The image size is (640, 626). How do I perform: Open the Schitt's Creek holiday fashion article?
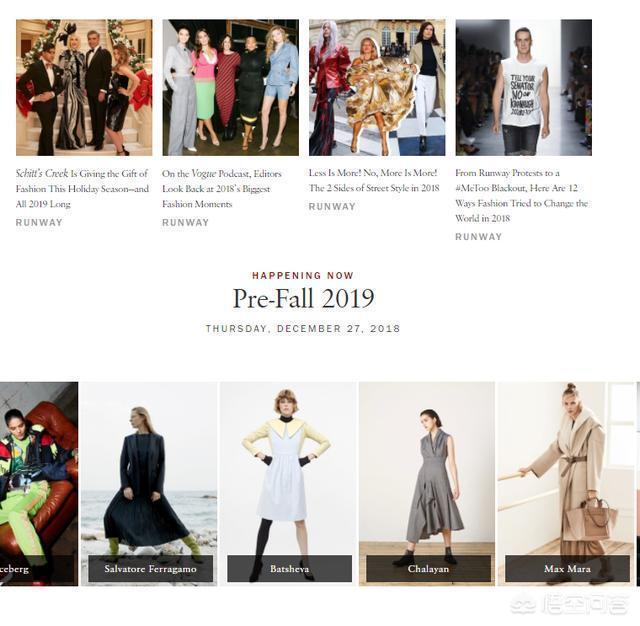[x=82, y=189]
